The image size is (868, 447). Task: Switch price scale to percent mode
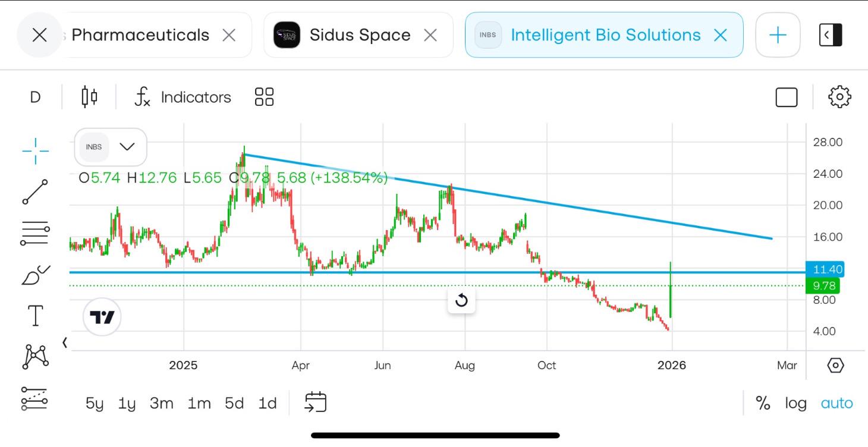pos(763,403)
